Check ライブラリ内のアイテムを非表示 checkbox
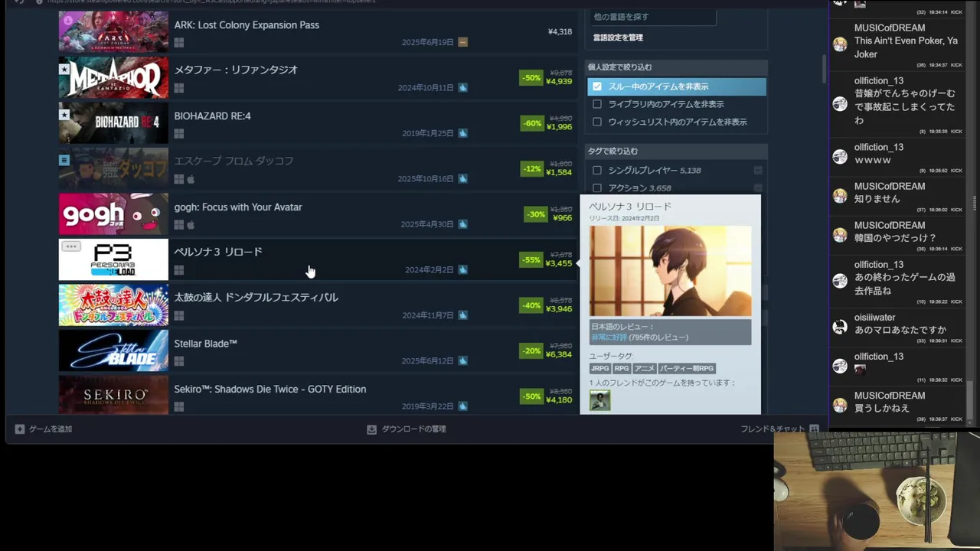This screenshot has height=551, width=980. [597, 104]
